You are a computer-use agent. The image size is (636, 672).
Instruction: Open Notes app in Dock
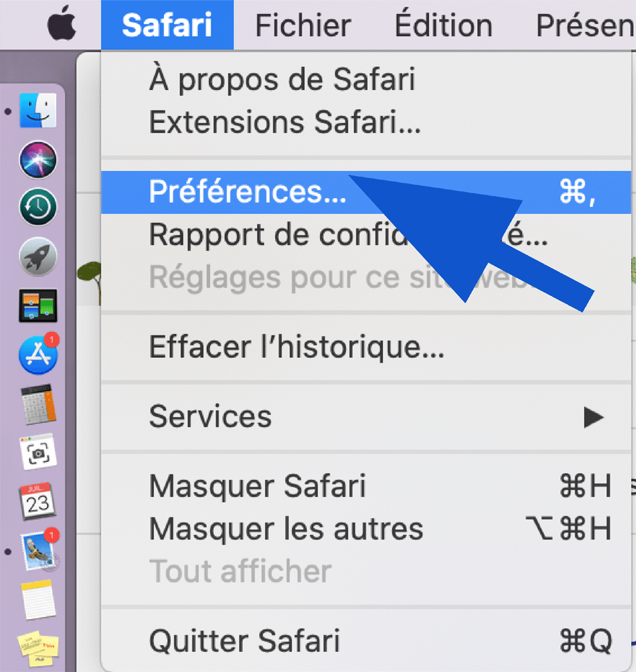coord(38,600)
